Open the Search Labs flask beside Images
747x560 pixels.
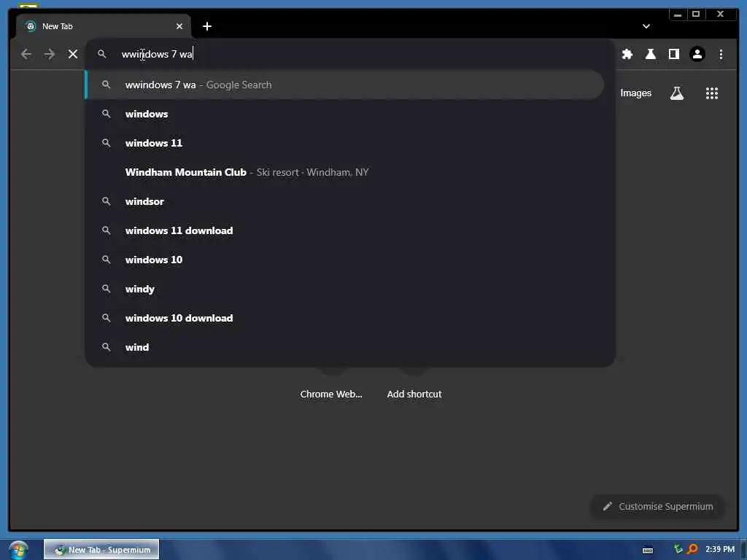[676, 93]
